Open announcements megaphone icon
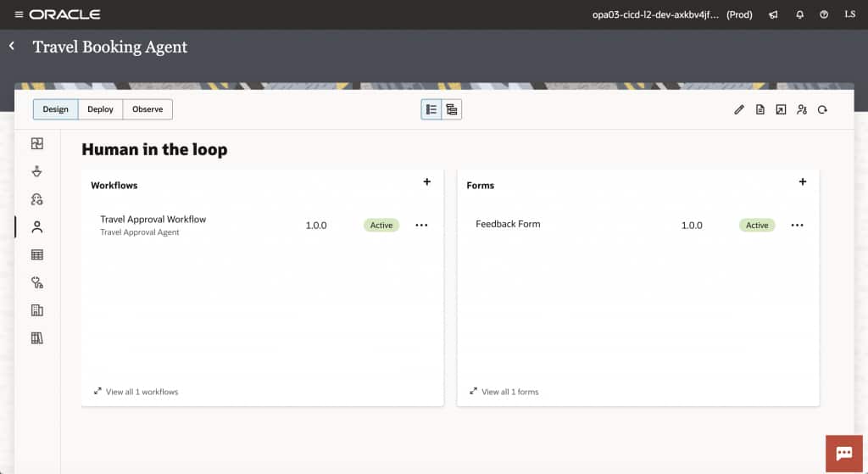 773,15
